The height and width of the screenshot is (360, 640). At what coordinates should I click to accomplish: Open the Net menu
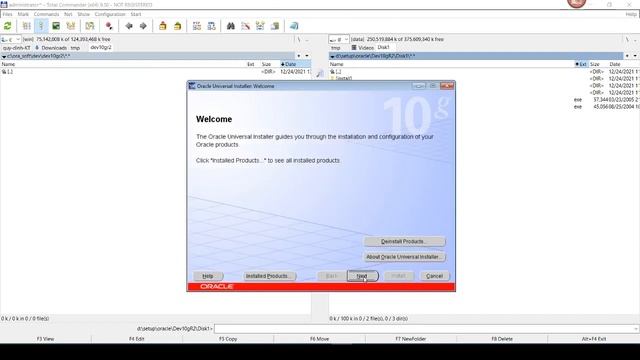tap(68, 14)
